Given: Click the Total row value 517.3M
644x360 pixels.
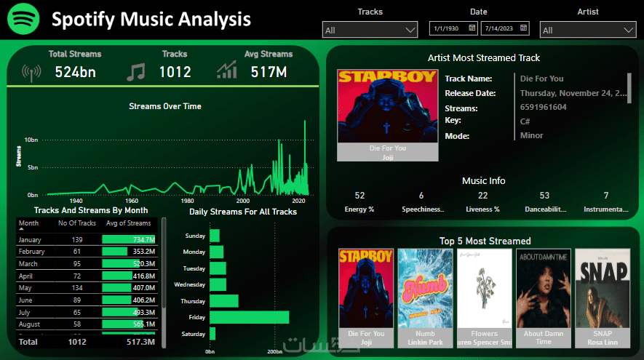Looking at the screenshot, I should [x=141, y=342].
